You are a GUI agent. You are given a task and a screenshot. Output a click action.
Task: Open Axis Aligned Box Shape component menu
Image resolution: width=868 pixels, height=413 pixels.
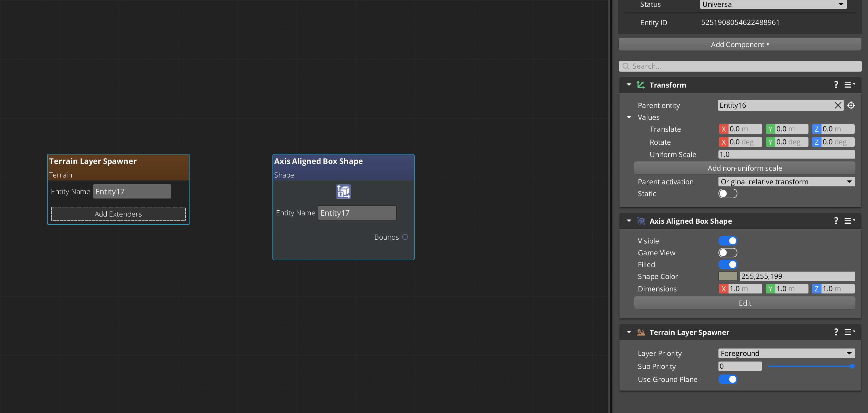pyautogui.click(x=849, y=221)
